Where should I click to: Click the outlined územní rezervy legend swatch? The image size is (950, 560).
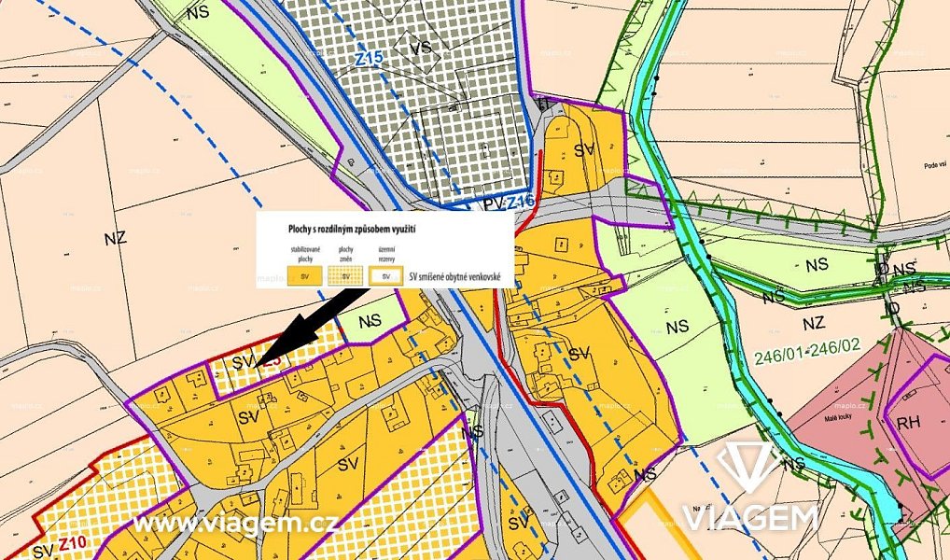pos(386,275)
